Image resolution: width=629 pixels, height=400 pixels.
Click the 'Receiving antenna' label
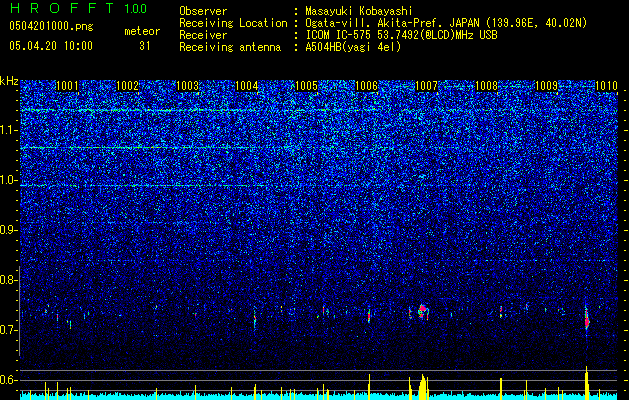click(230, 47)
